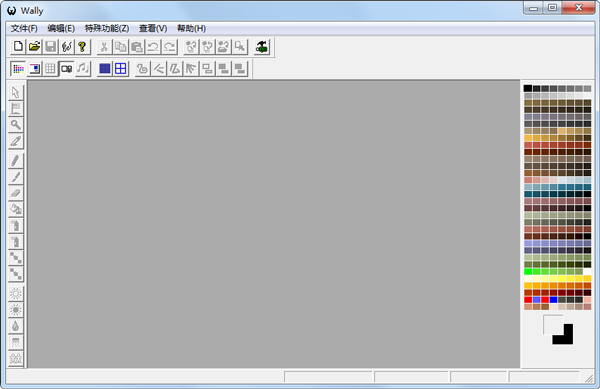Click the music notes toolbar icon
Image resolution: width=600 pixels, height=389 pixels.
click(83, 69)
